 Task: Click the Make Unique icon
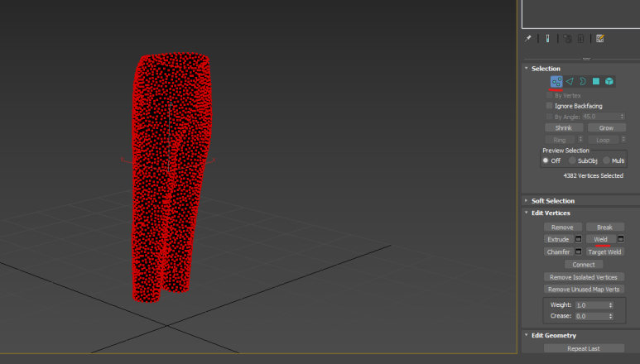pos(567,38)
